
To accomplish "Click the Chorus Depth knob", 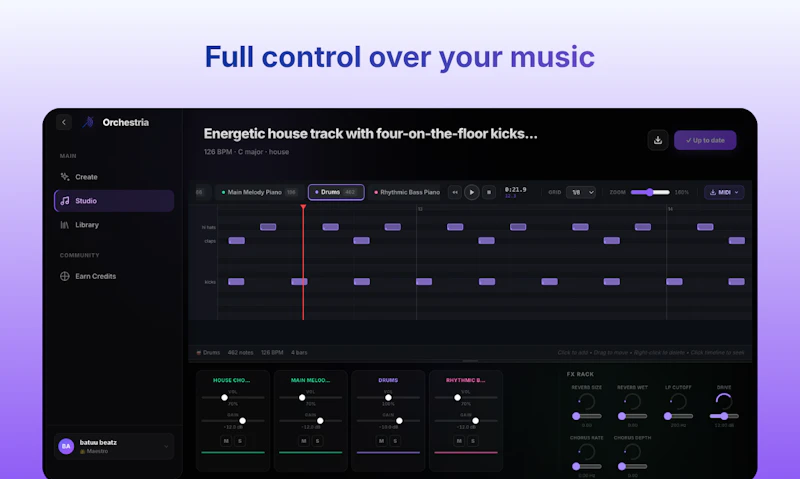I will [x=633, y=452].
